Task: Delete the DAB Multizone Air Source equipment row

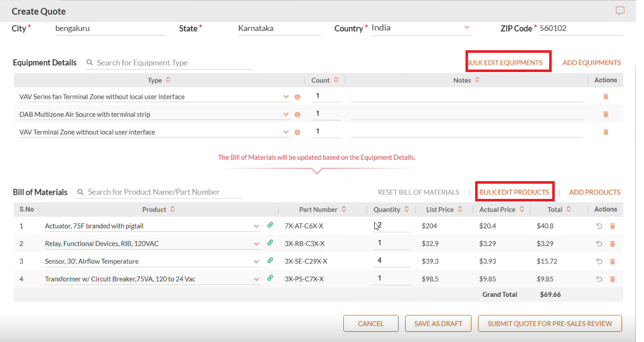Action: pyautogui.click(x=605, y=114)
